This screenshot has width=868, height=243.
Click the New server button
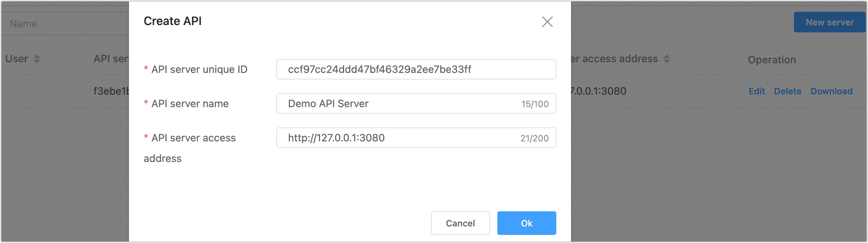click(x=829, y=22)
